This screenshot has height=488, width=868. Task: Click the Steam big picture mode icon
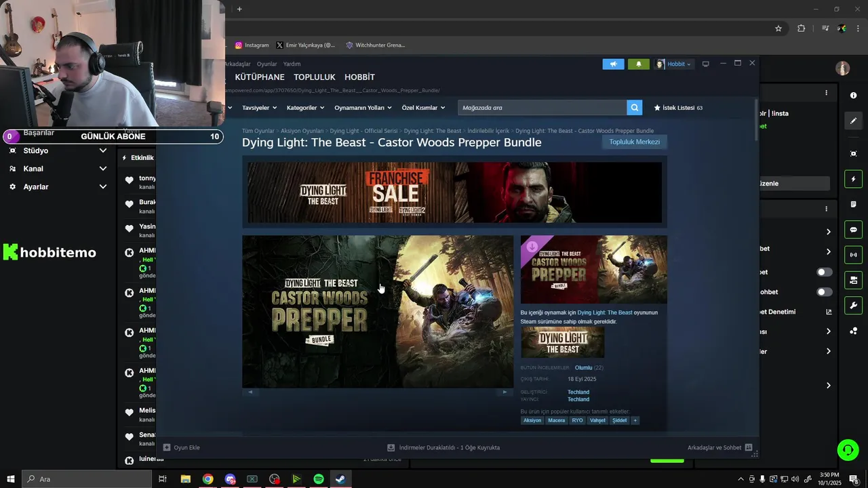705,64
